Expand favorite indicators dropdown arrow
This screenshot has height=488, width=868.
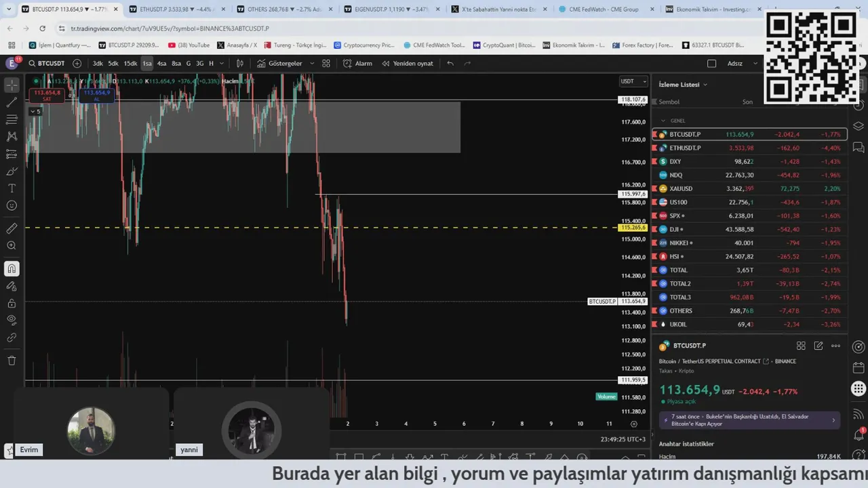312,63
